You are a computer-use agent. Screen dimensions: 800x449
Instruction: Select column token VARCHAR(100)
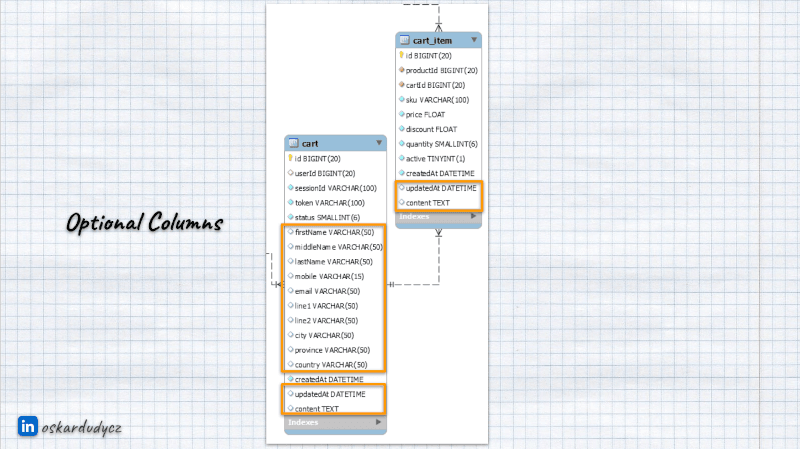click(330, 203)
